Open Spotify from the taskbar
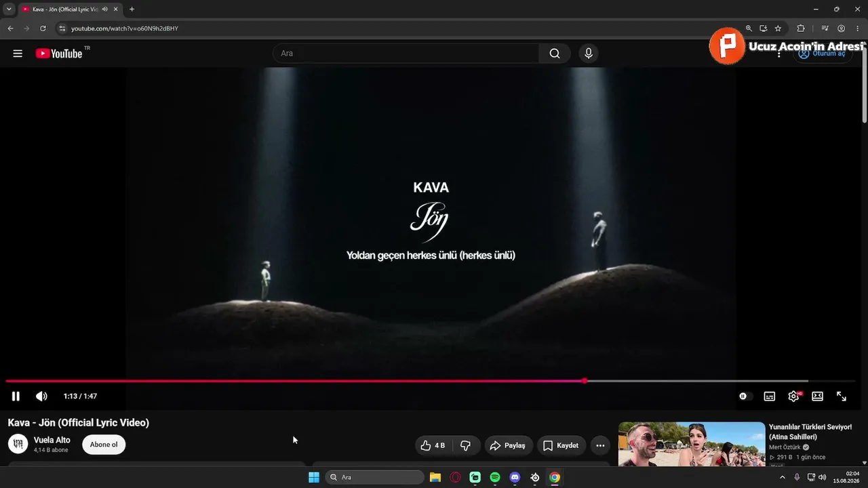Screen dimensions: 868x488 click(x=495, y=477)
